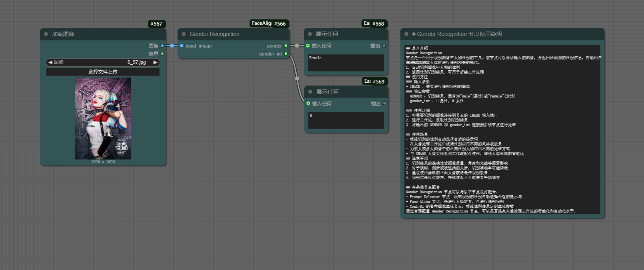644x270 pixels.
Task: Click the 加载图像 node title
Action: tap(63, 34)
